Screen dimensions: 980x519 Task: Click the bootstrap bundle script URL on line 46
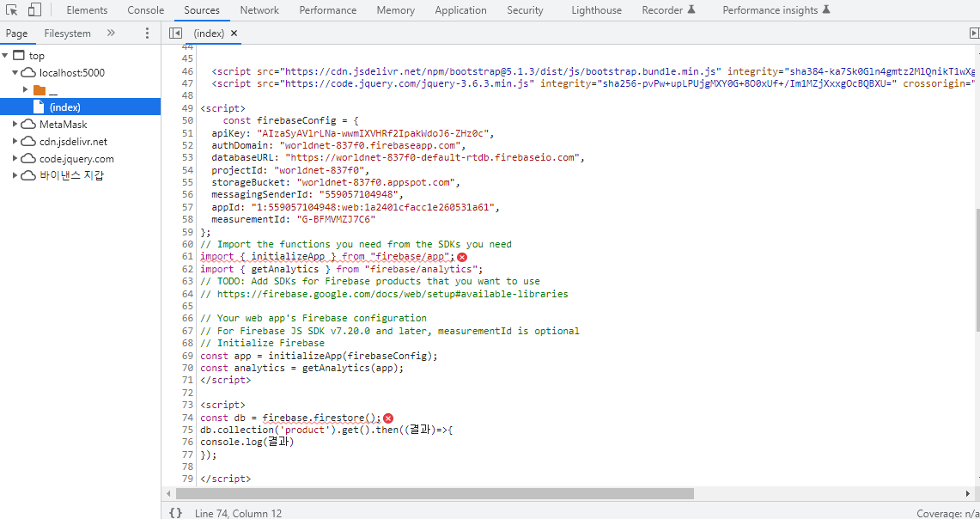pyautogui.click(x=501, y=71)
